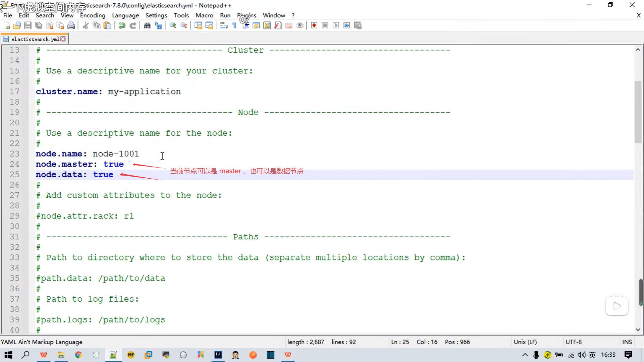Toggle Word wrap toolbar icon
This screenshot has width=644, height=362.
point(224,25)
